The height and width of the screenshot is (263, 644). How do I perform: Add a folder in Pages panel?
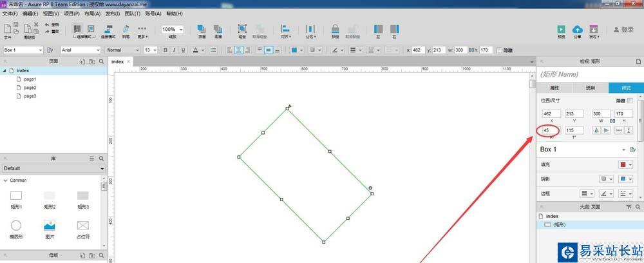click(92, 61)
